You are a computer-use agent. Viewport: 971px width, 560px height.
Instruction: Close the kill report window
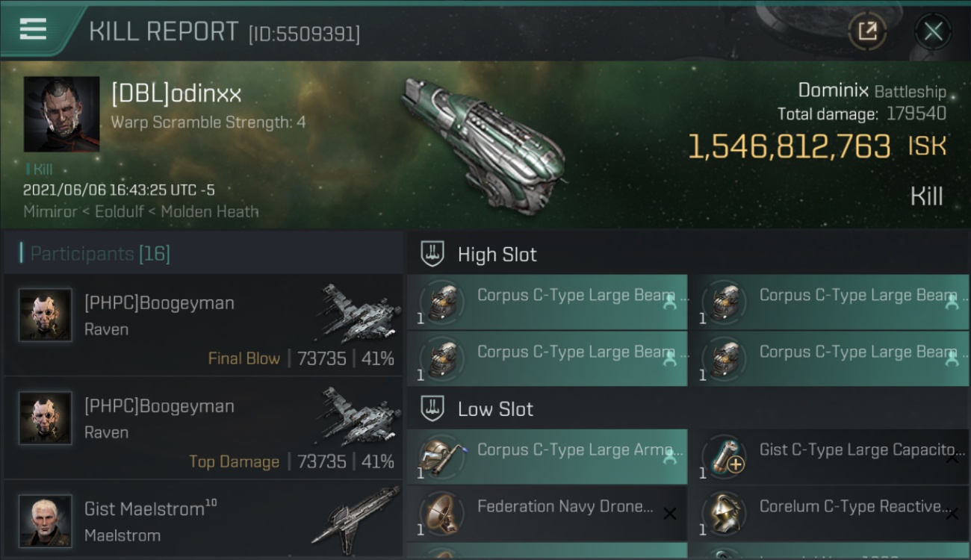click(933, 31)
